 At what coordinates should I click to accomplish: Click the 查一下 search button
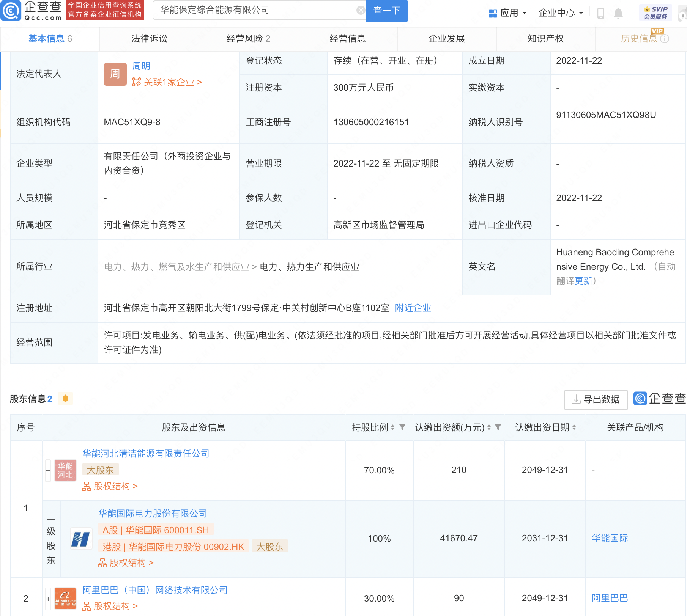(386, 11)
